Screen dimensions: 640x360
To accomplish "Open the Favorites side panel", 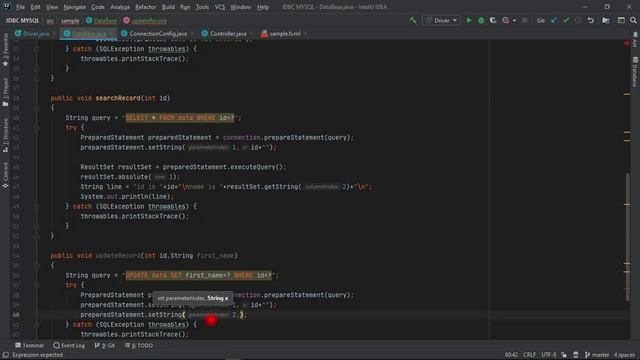I will pyautogui.click(x=5, y=50).
